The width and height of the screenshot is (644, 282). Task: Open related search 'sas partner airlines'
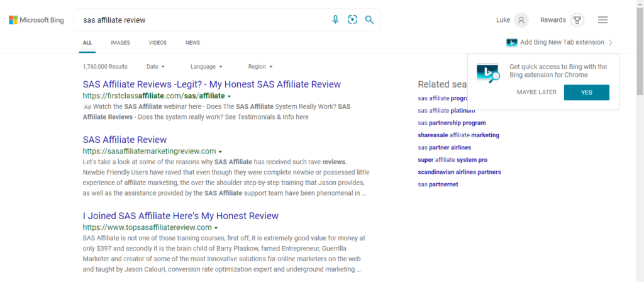tap(445, 147)
